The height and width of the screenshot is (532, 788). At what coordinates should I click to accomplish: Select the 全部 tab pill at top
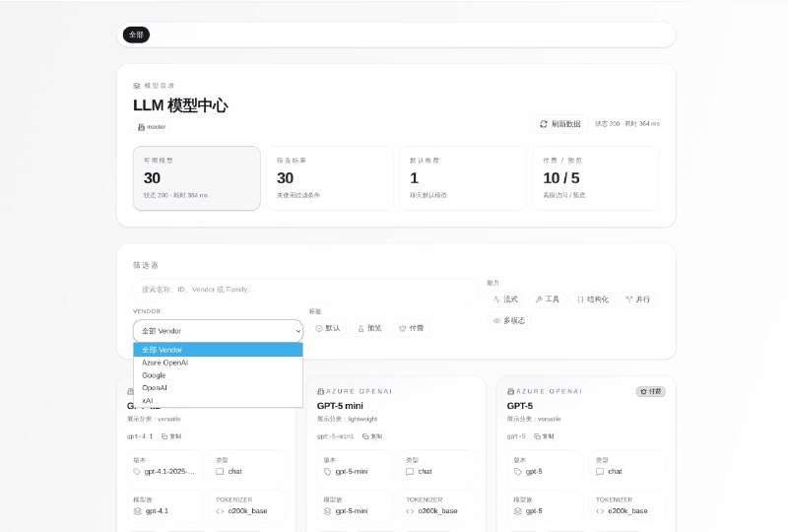point(136,34)
